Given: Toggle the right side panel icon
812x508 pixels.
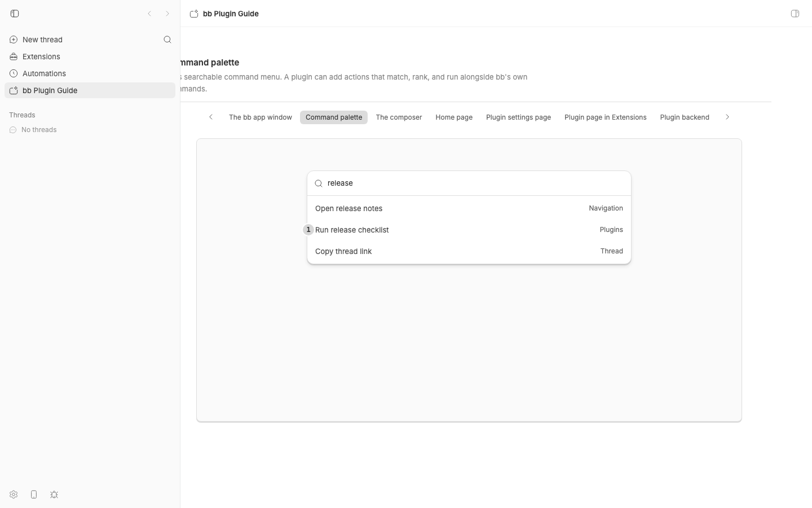Looking at the screenshot, I should pos(795,14).
